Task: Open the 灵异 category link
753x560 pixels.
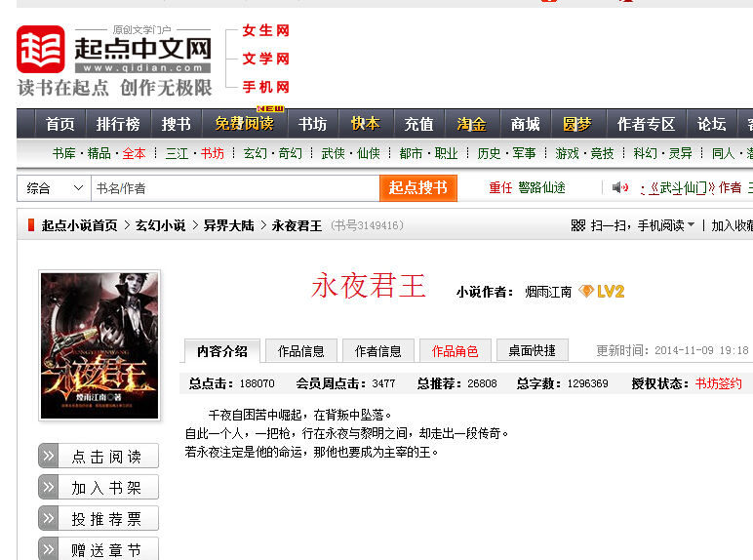Action: [680, 153]
